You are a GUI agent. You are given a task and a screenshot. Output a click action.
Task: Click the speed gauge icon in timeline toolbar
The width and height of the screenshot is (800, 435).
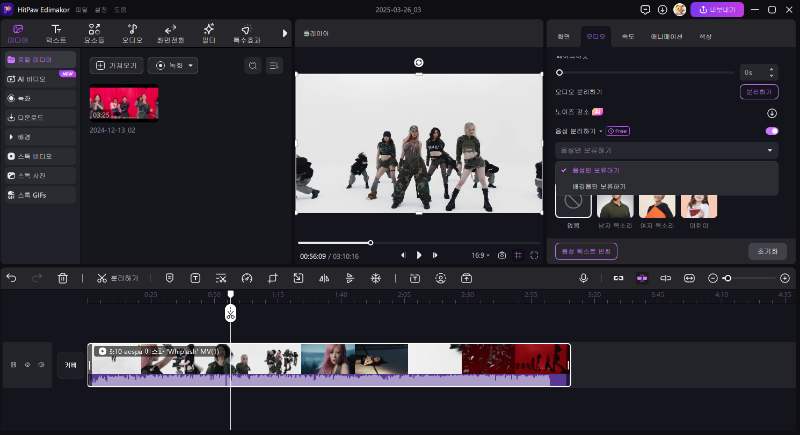(x=247, y=278)
